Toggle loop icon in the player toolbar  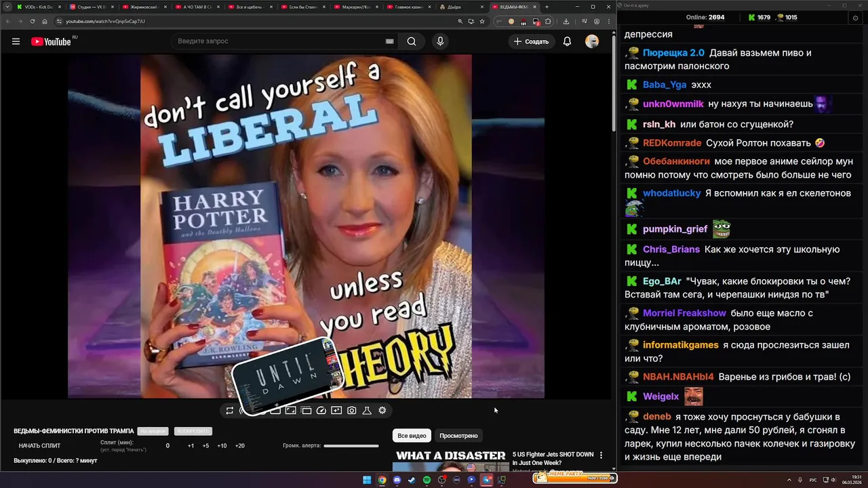(x=230, y=410)
